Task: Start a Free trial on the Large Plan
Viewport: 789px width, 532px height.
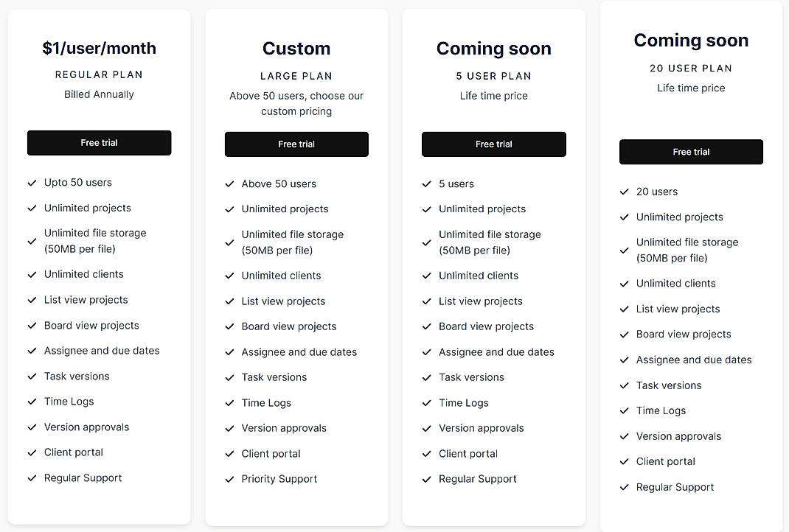Action: (296, 144)
